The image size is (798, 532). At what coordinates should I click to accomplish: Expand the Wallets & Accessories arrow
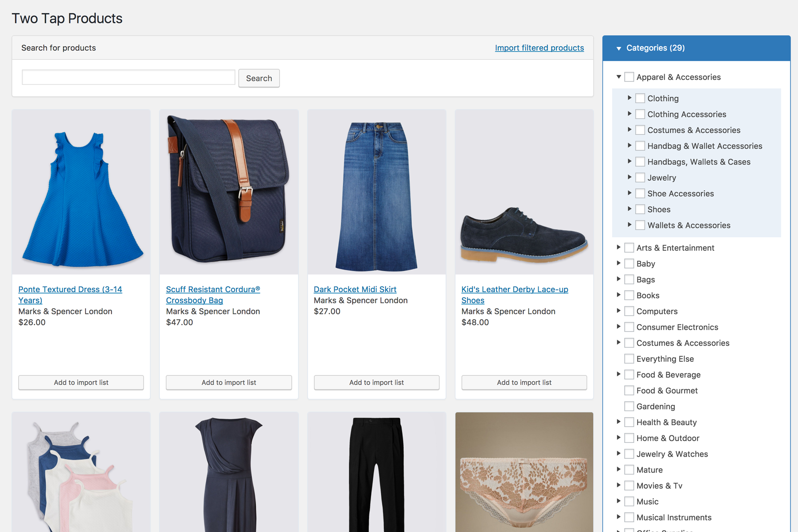point(630,225)
